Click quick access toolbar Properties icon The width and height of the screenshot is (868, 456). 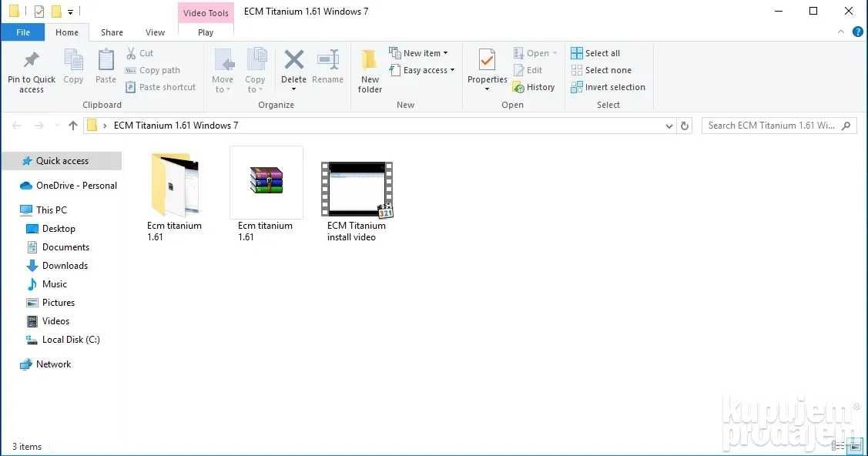(39, 11)
